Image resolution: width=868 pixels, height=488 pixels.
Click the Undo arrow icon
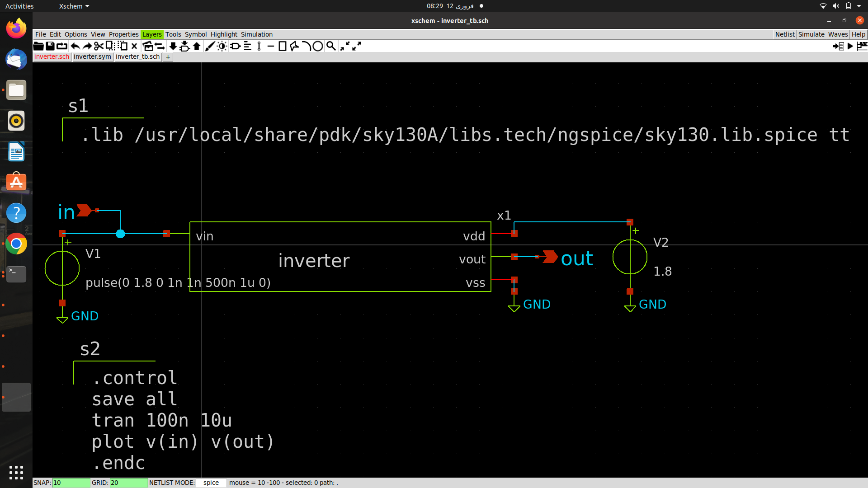click(x=75, y=46)
